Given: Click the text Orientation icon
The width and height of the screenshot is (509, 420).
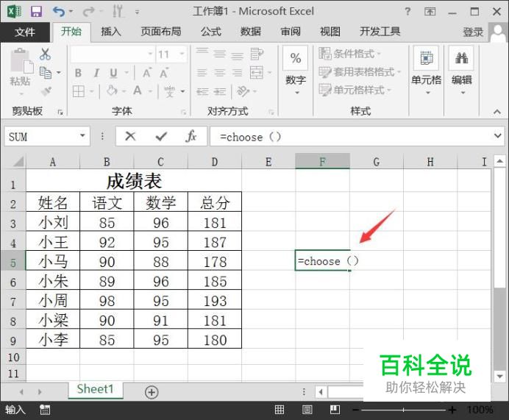Looking at the screenshot, I should (243, 91).
